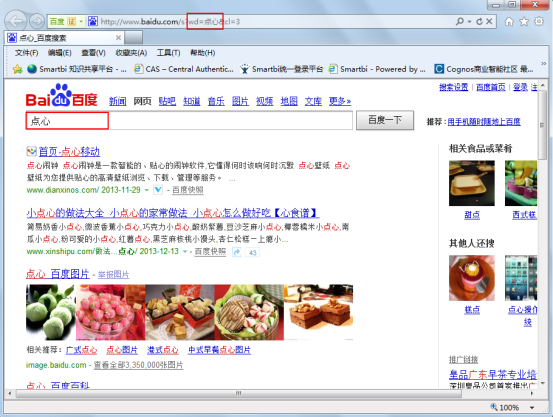Open the 收藏夹(A) menu
Screen dimensions: 553x417
point(131,53)
